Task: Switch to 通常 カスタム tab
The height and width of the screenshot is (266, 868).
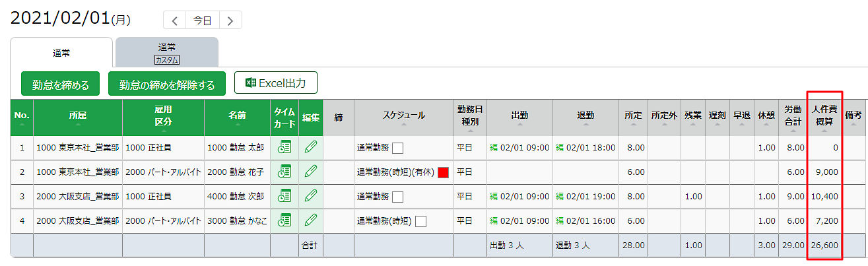Action: [x=167, y=52]
